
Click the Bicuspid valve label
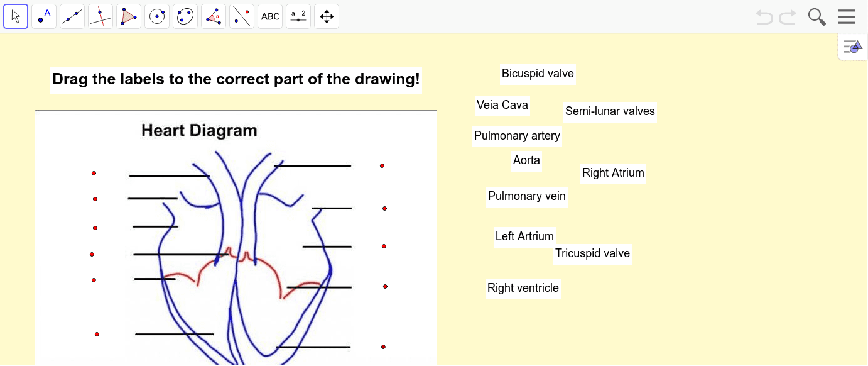pos(538,74)
